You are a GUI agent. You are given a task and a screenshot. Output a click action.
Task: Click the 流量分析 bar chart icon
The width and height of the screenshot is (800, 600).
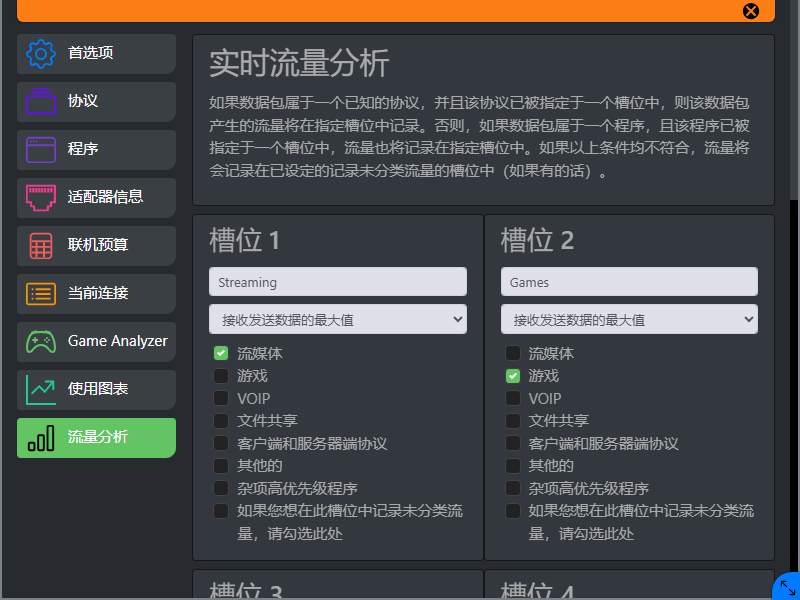[x=41, y=437]
